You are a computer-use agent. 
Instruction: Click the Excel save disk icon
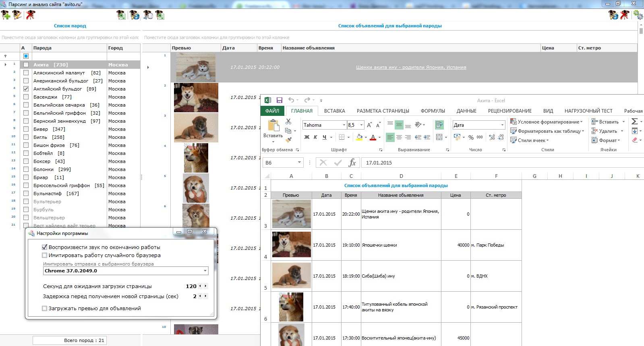pos(280,100)
